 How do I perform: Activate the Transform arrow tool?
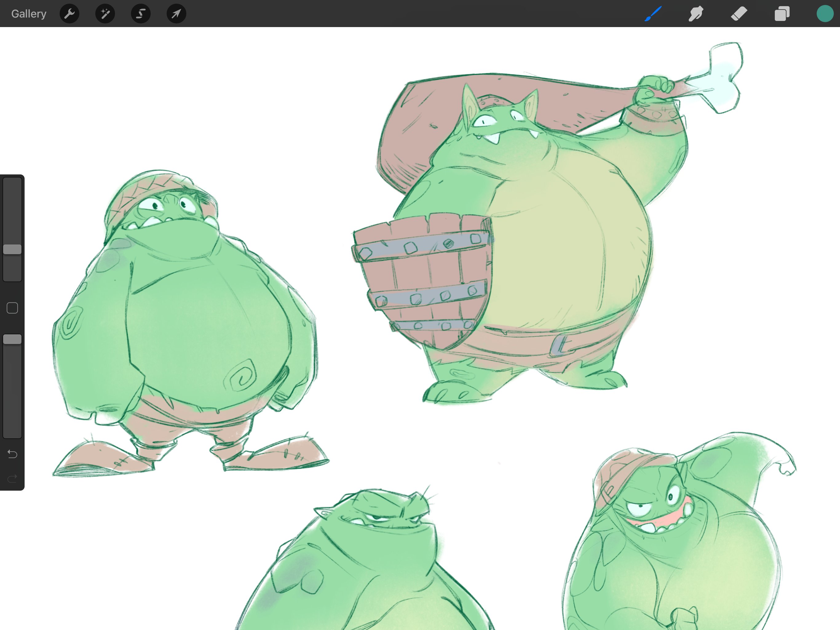point(176,14)
